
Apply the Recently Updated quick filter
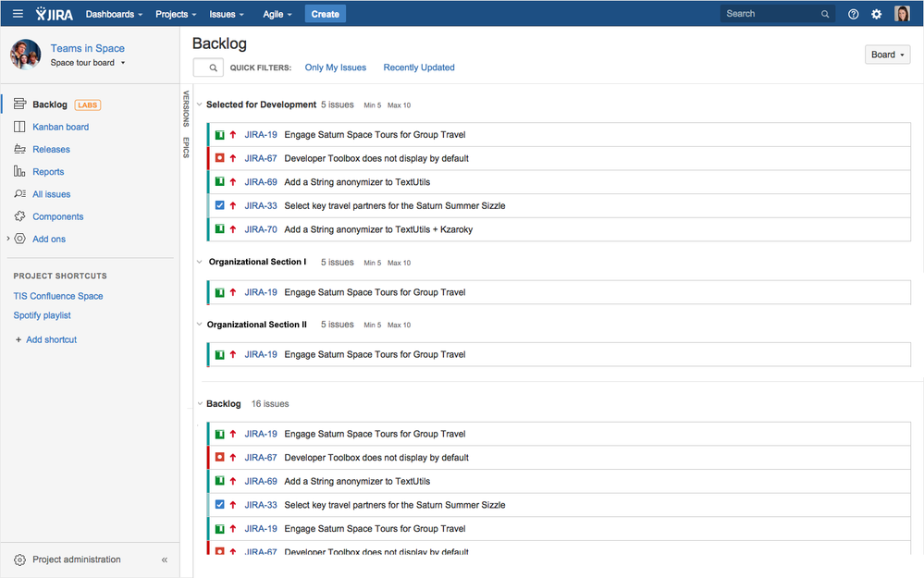[x=419, y=68]
